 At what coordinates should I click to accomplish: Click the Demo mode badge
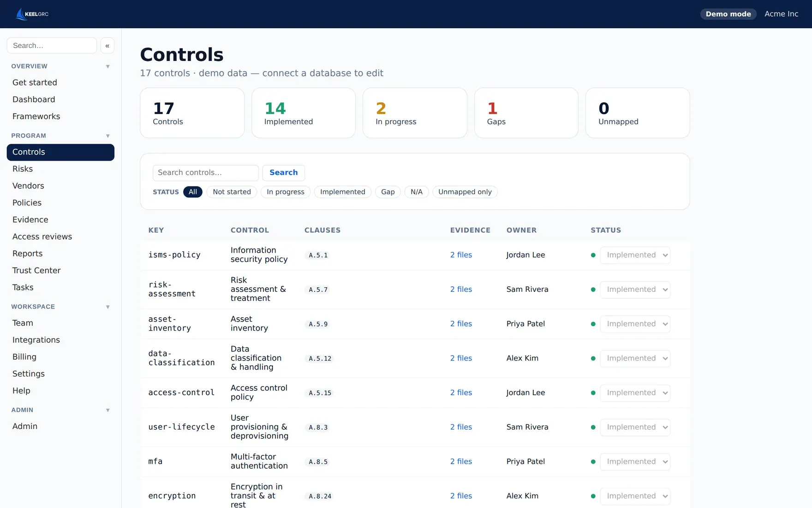[x=728, y=14]
